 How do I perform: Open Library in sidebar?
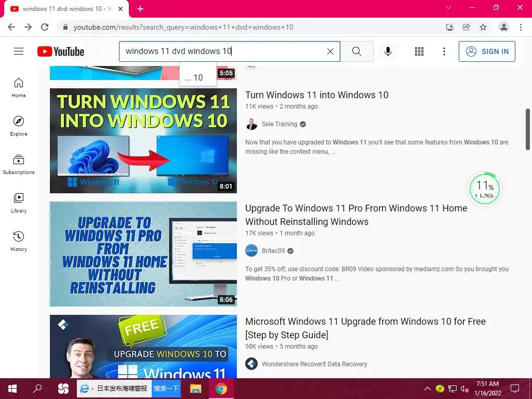point(19,203)
